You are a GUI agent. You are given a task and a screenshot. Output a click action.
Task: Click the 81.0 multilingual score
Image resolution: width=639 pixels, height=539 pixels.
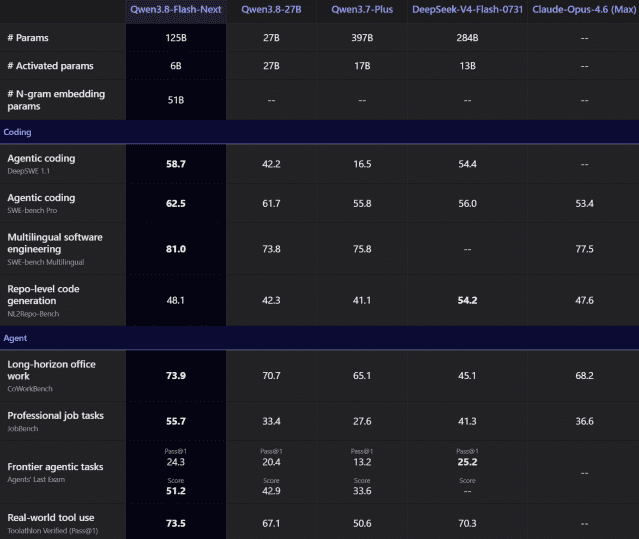pyautogui.click(x=176, y=249)
